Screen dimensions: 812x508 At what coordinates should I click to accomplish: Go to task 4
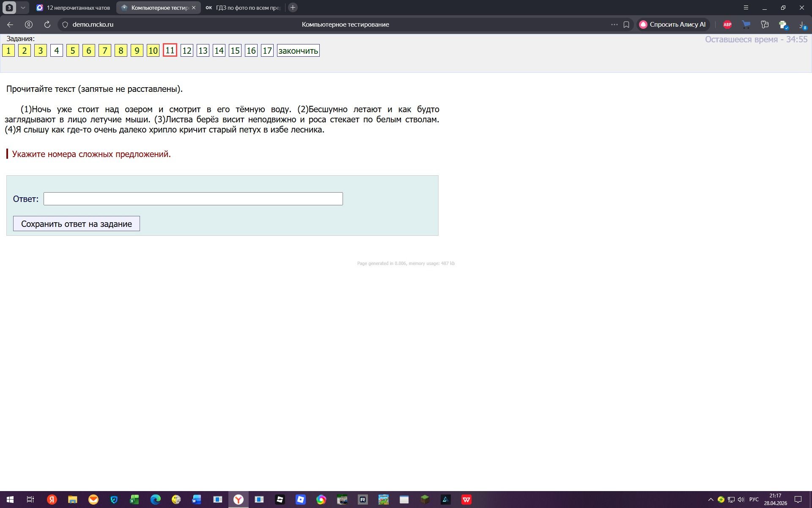point(57,51)
